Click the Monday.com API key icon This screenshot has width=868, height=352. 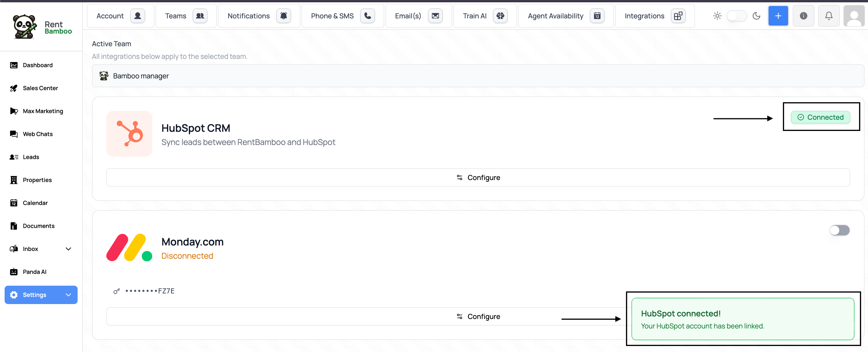tap(117, 291)
